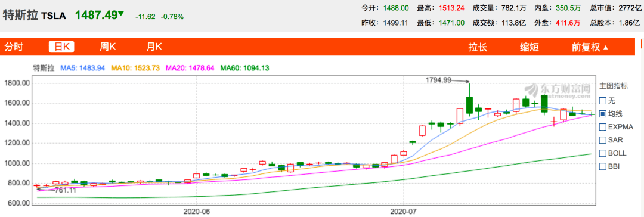644x217 pixels.
Task: Click the 1800.00 y-axis label
Action: click(17, 83)
